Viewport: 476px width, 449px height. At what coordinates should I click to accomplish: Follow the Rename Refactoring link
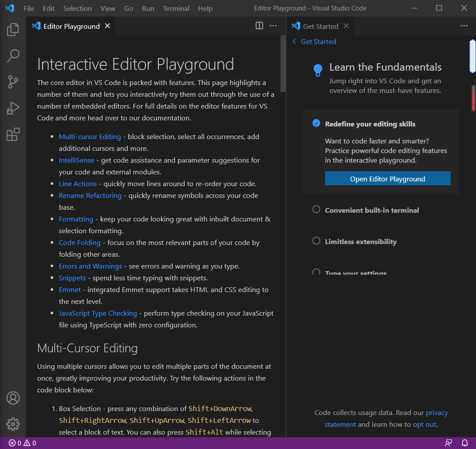click(x=90, y=196)
